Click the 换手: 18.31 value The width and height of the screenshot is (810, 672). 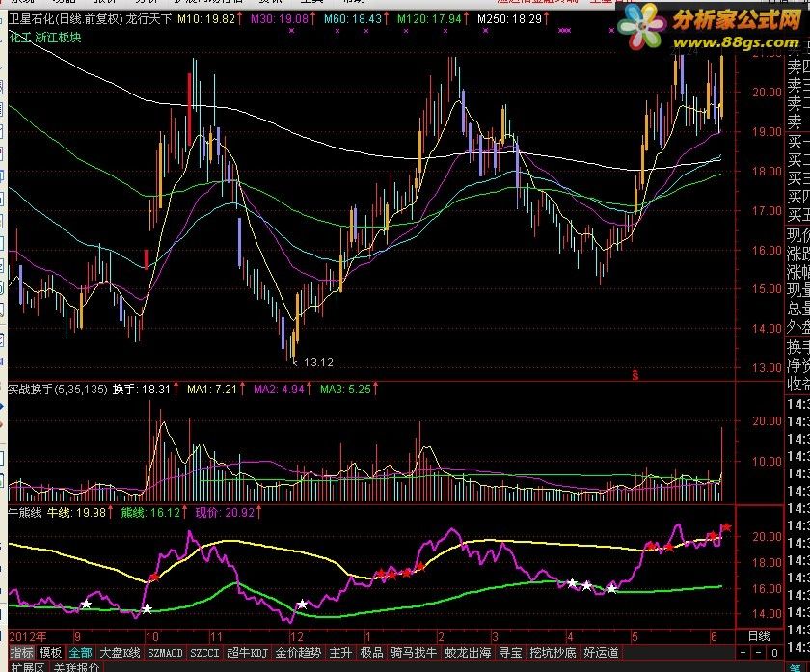tap(142, 389)
